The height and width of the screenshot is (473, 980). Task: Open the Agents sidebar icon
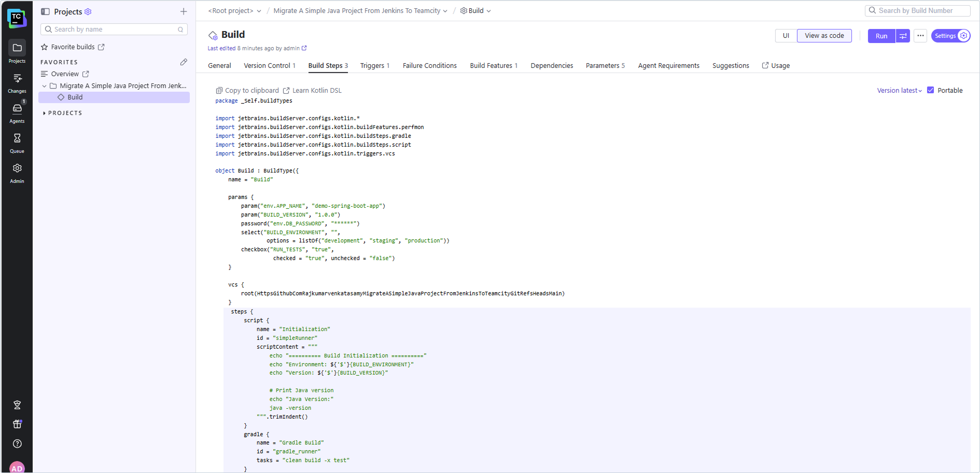(17, 112)
